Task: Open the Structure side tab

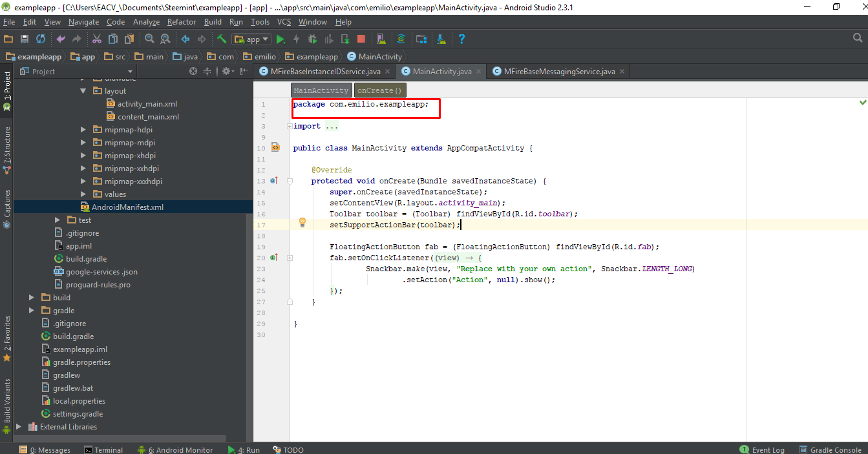Action: 6,150
